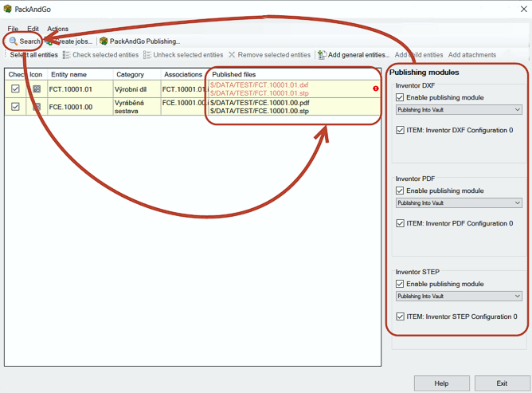Toggle Enable publishing module for Inventor STEP
This screenshot has height=393, width=532.
pyautogui.click(x=400, y=284)
